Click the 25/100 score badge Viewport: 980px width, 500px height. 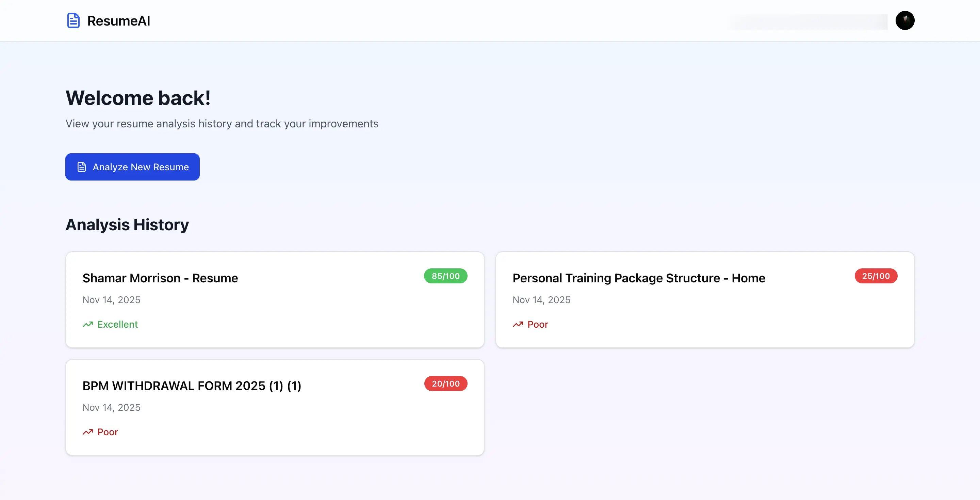pyautogui.click(x=876, y=276)
